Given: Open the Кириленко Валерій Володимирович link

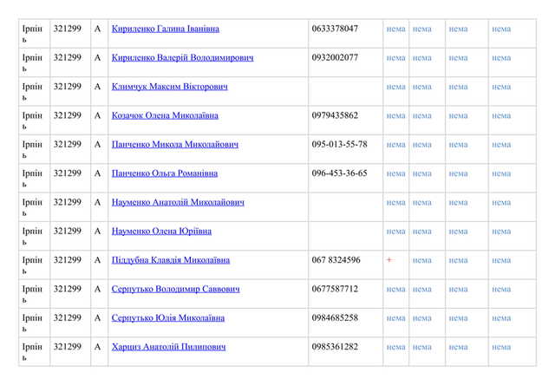Looking at the screenshot, I should coord(182,58).
